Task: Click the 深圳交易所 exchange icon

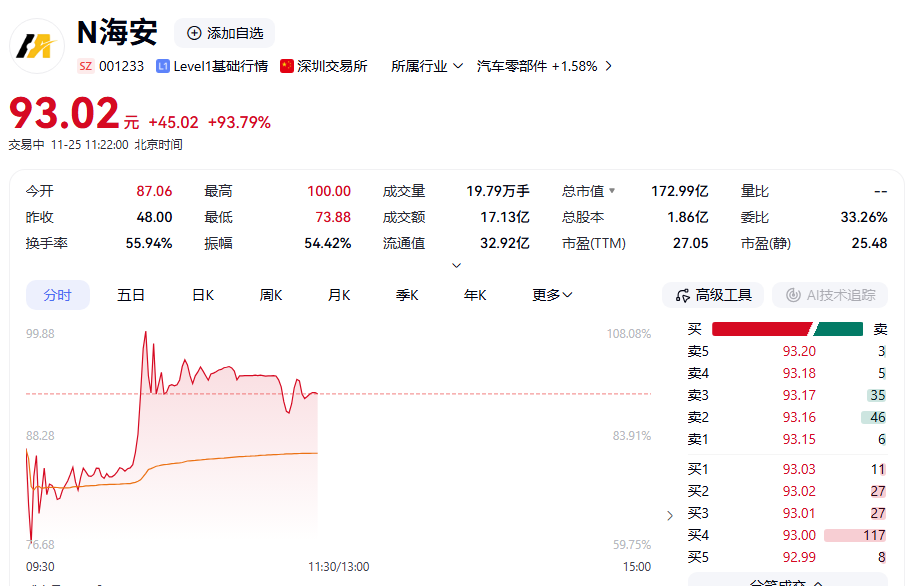Action: point(287,65)
